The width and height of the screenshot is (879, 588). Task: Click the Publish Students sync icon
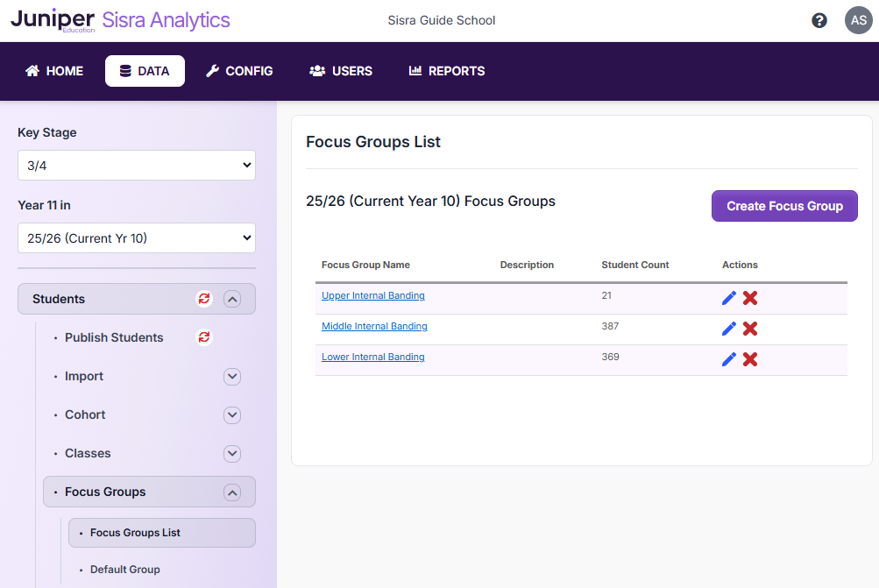click(204, 337)
